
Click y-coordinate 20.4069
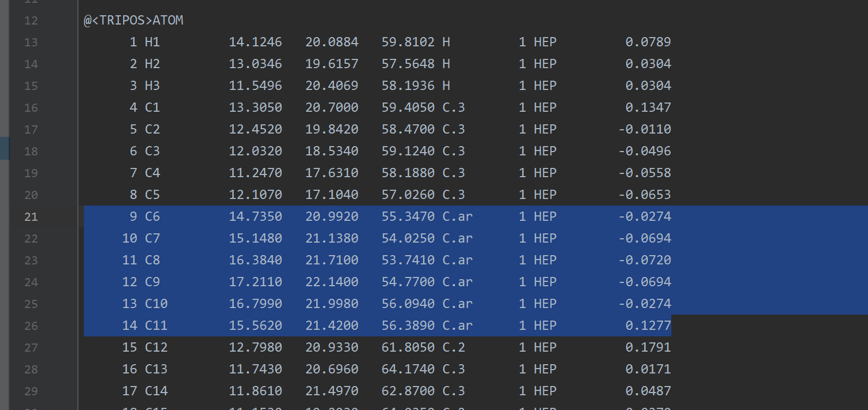point(332,86)
